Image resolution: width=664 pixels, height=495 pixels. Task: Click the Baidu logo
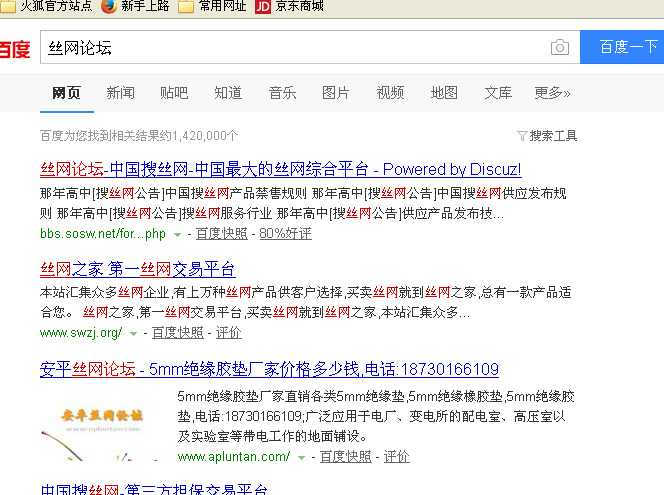pos(15,49)
